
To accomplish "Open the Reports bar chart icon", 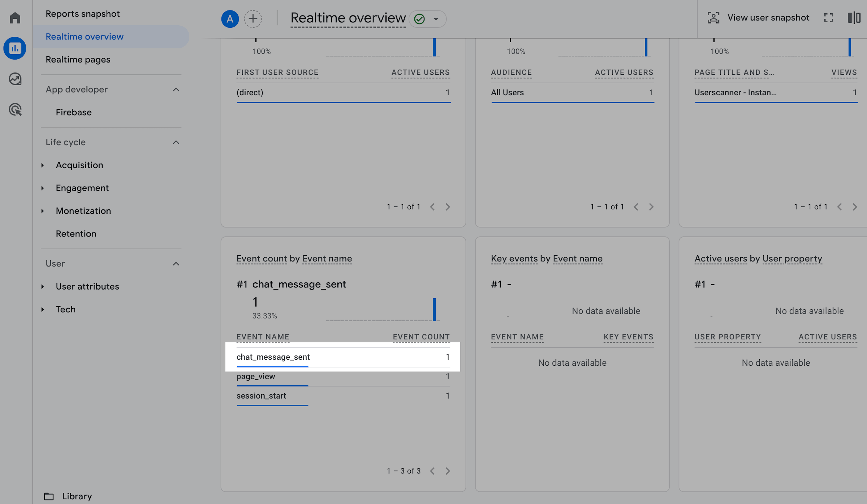I will (x=15, y=48).
